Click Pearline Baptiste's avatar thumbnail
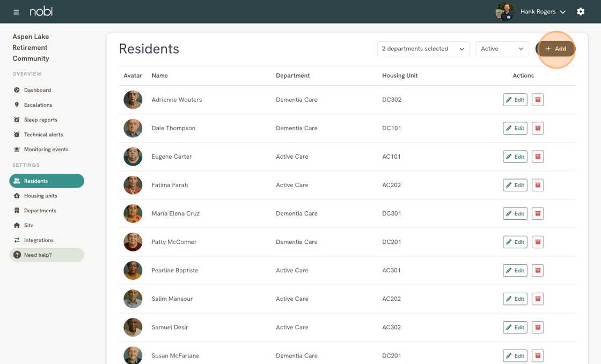Viewport: 601px width, 364px height. (x=133, y=270)
